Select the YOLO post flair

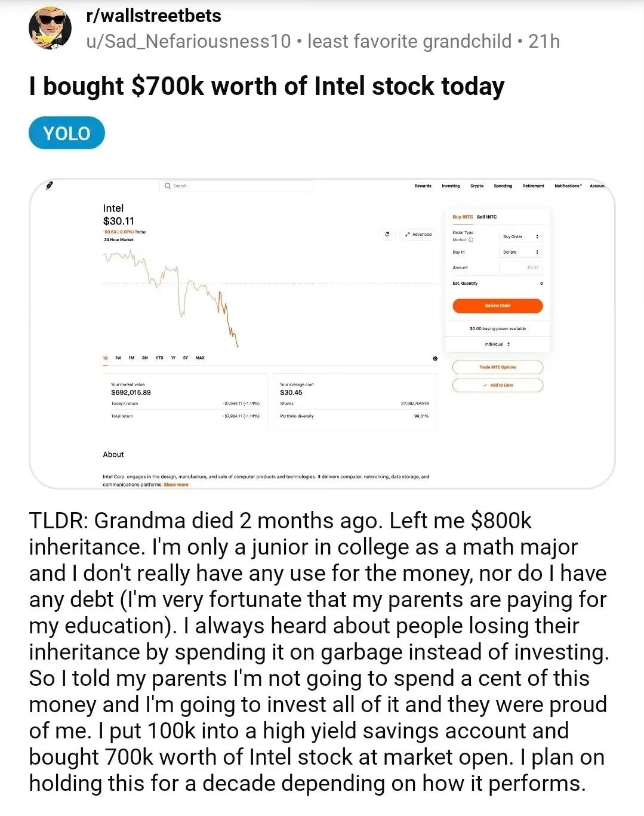66,133
